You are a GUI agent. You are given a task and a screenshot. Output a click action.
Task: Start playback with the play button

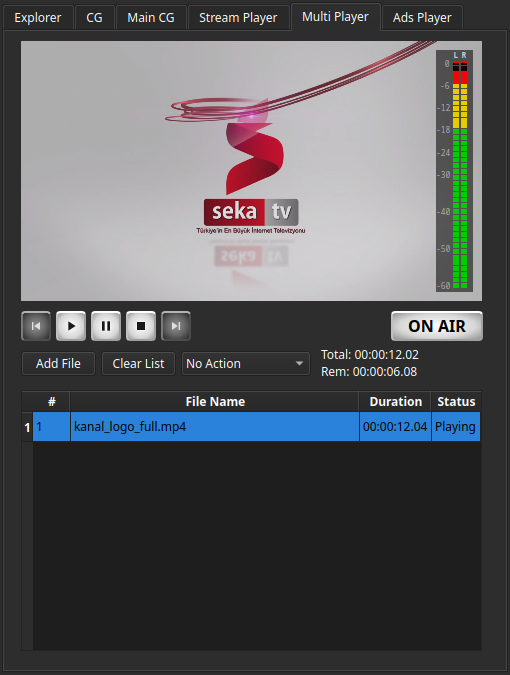pyautogui.click(x=71, y=326)
